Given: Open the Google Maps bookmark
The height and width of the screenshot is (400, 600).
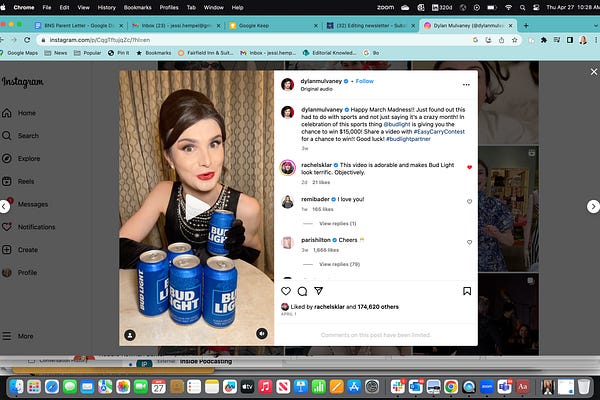Looking at the screenshot, I should click(x=19, y=53).
